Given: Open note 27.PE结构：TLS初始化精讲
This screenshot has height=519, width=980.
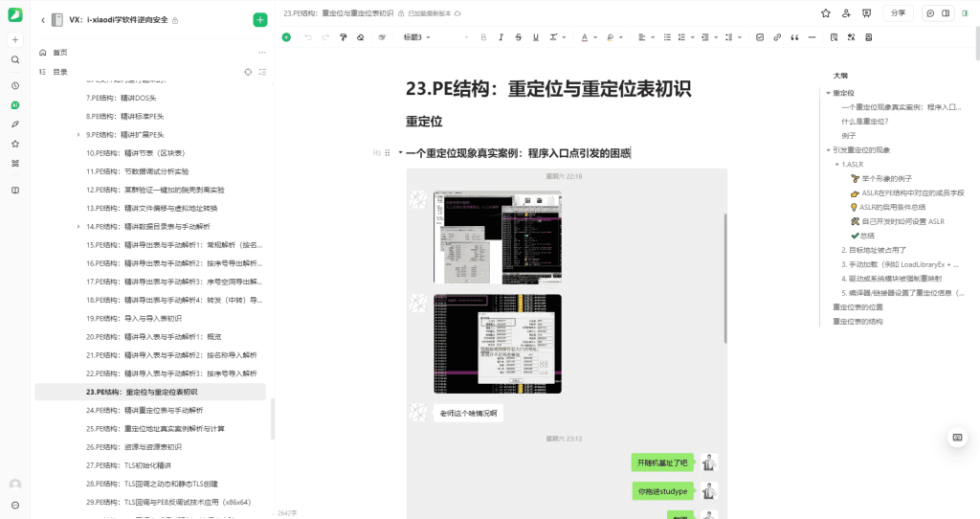Looking at the screenshot, I should pos(129,465).
